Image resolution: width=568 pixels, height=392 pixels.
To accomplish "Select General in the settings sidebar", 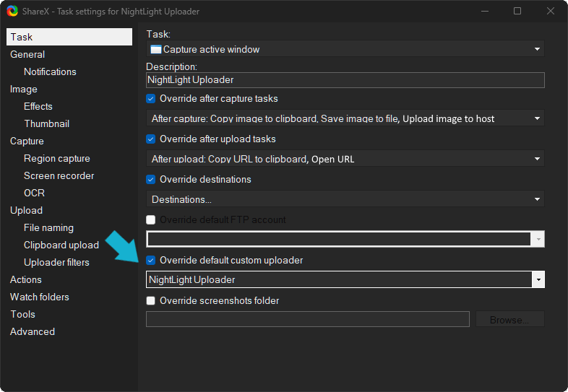I will click(x=27, y=54).
